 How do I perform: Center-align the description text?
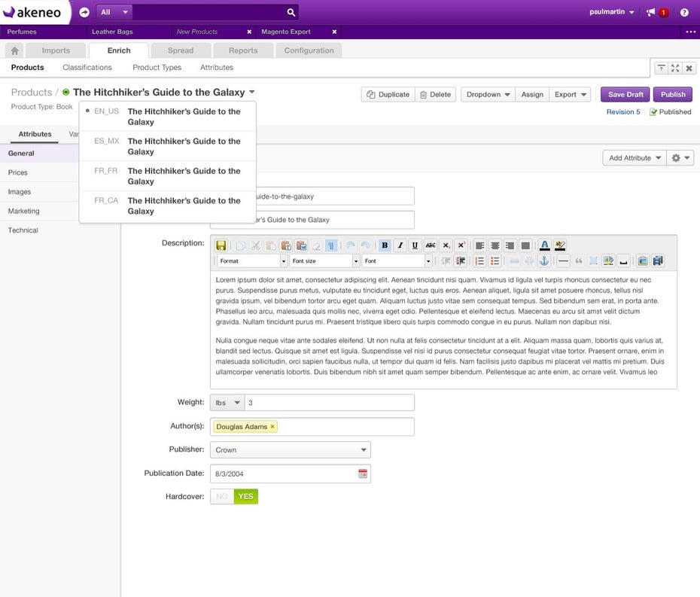coord(495,245)
